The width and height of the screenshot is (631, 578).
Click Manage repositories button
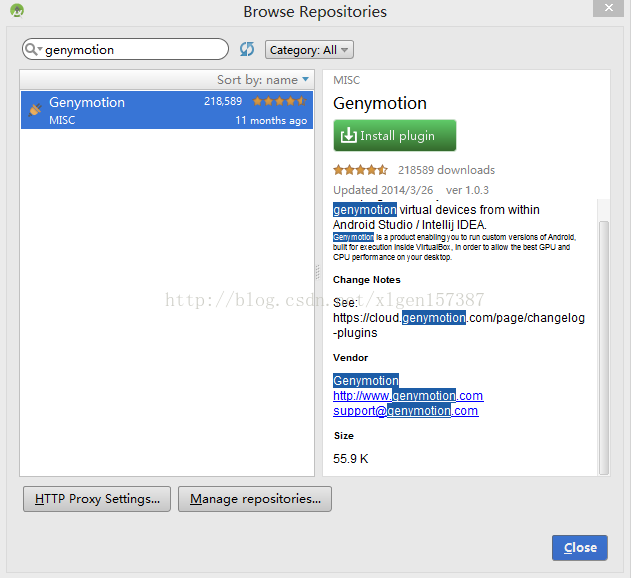[x=255, y=499]
